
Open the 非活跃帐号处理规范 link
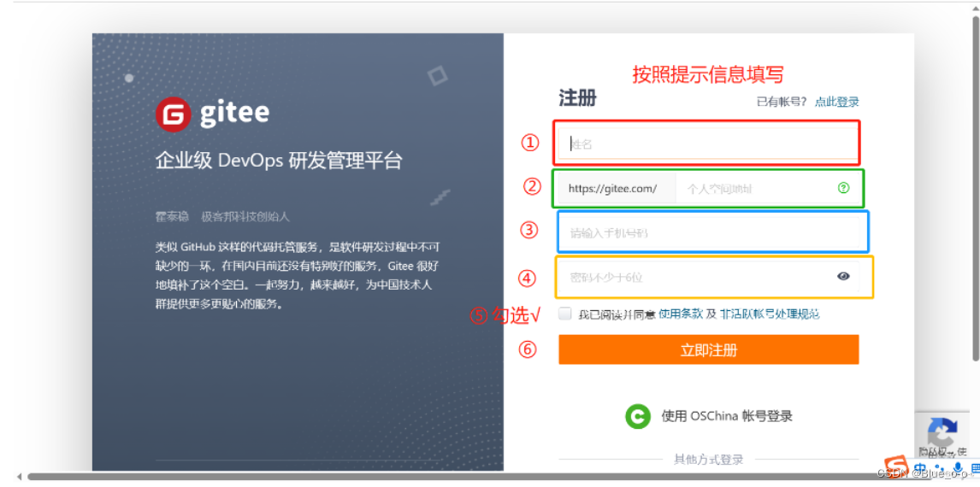pyautogui.click(x=770, y=314)
